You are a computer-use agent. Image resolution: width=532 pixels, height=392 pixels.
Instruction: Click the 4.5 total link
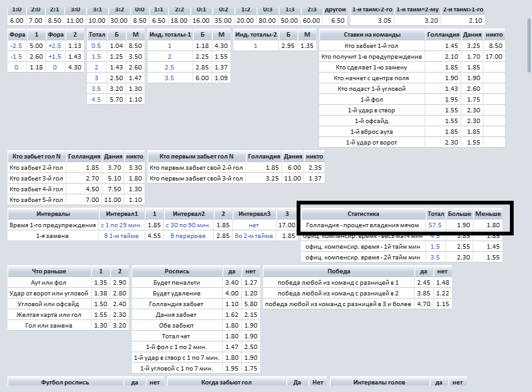pos(97,100)
